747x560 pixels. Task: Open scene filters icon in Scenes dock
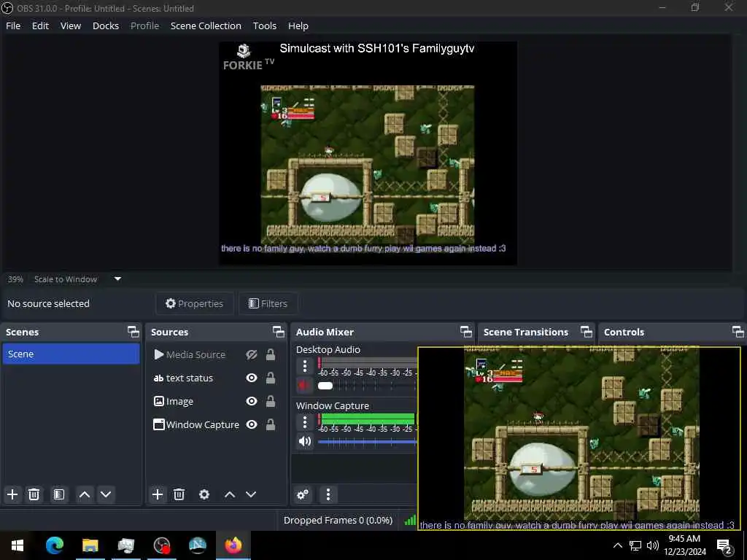click(58, 494)
